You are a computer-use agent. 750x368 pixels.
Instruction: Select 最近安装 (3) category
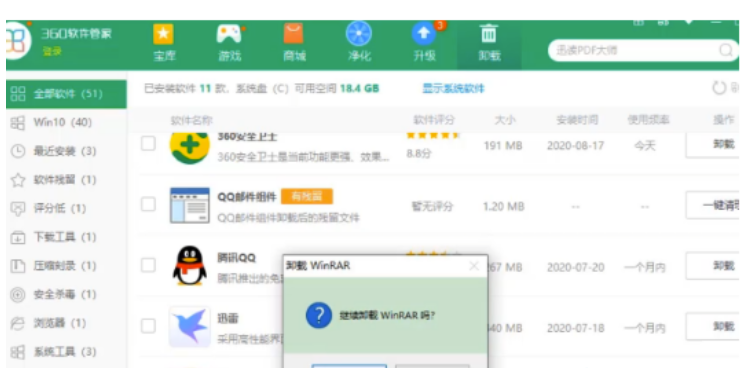point(66,151)
